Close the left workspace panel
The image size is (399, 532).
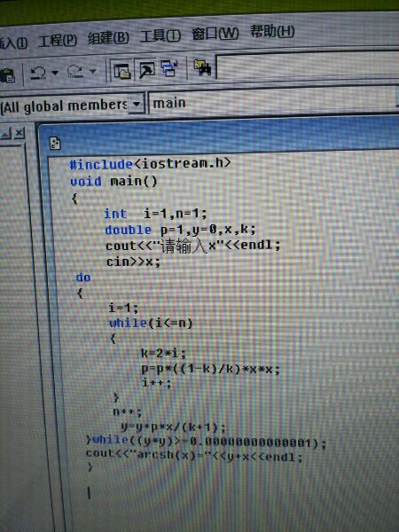pyautogui.click(x=20, y=133)
